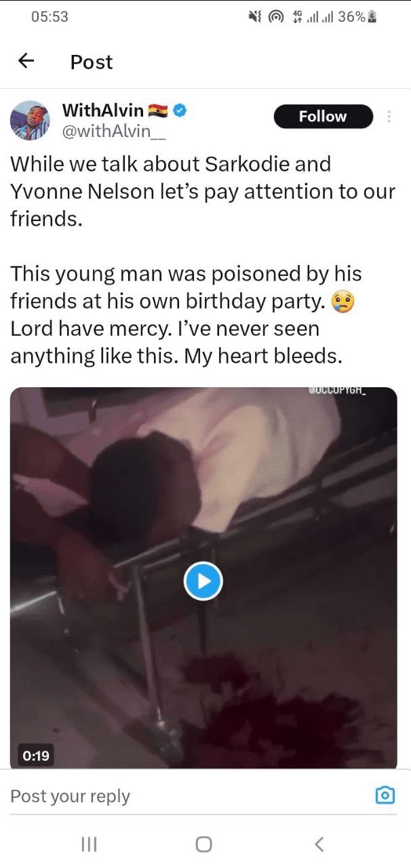This screenshot has height=868, width=411.
Task: Follow the WithAlvin account
Action: tap(323, 117)
